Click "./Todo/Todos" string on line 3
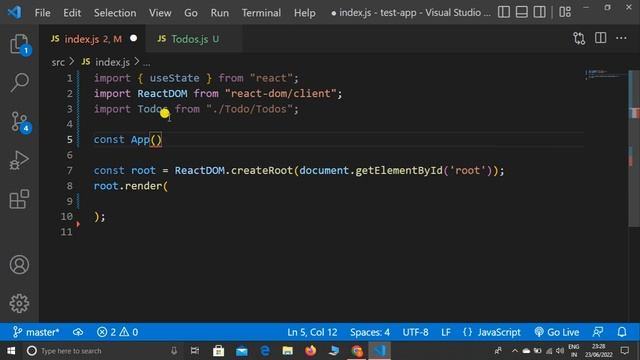640x360 pixels. pyautogui.click(x=249, y=109)
